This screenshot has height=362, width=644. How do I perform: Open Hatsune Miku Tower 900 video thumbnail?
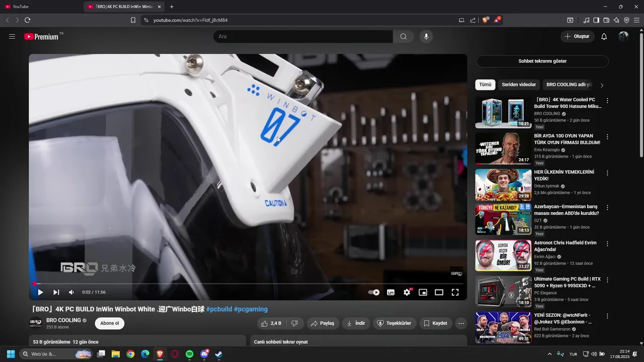point(503,113)
